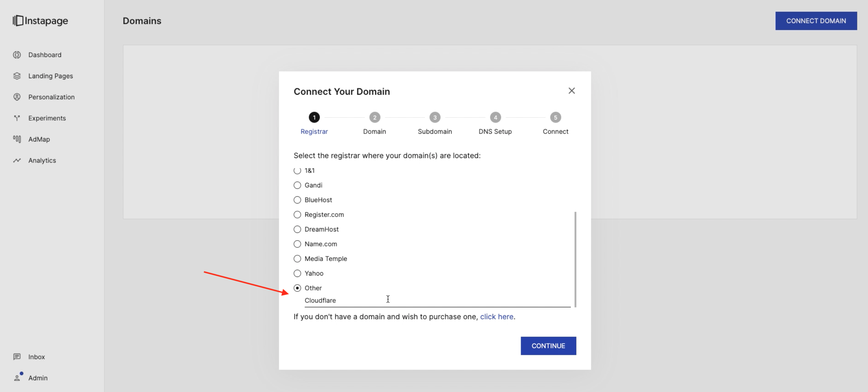868x392 pixels.
Task: Select the BlueHost radio button
Action: 297,200
